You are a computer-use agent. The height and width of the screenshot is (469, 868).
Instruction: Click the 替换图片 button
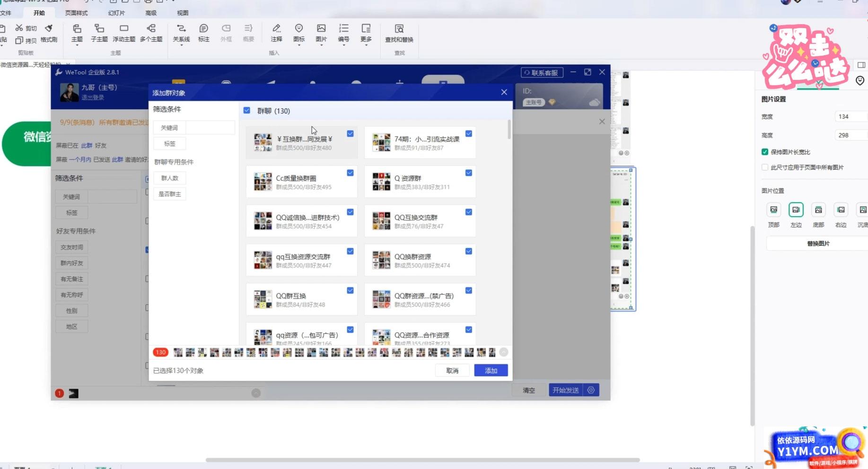pos(818,243)
